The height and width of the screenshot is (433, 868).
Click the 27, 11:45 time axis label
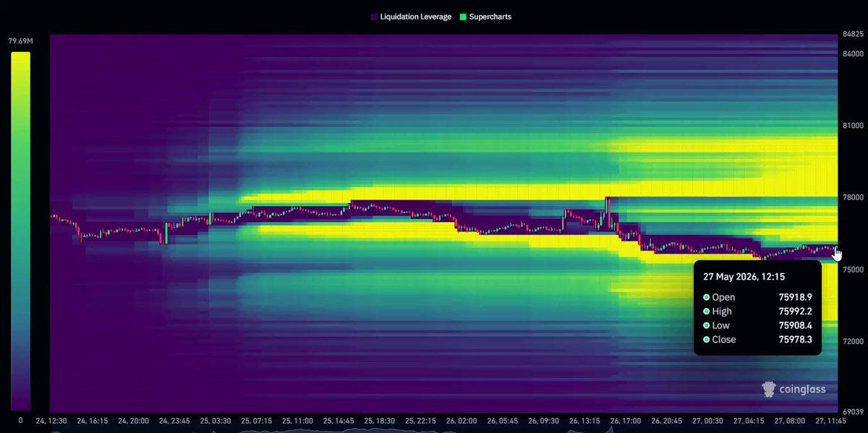[x=832, y=420]
